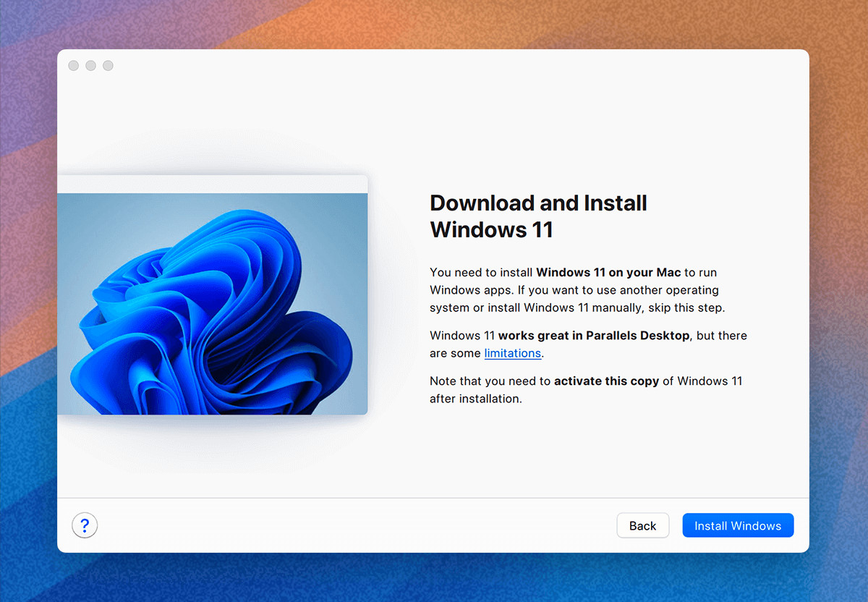The image size is (868, 602).
Task: Click the footer area between help and Back
Action: [x=347, y=525]
